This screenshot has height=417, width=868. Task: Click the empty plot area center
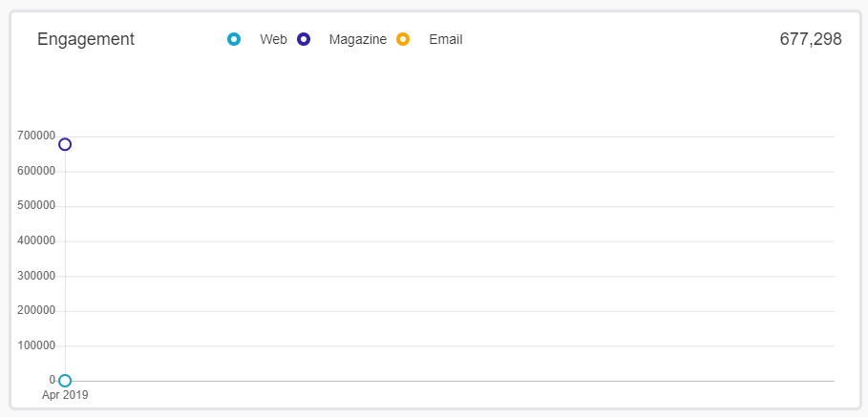click(x=449, y=258)
